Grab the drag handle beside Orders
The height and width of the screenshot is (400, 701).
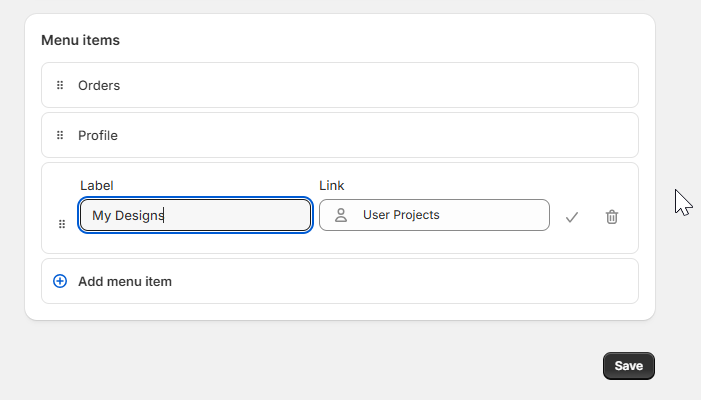[x=60, y=85]
